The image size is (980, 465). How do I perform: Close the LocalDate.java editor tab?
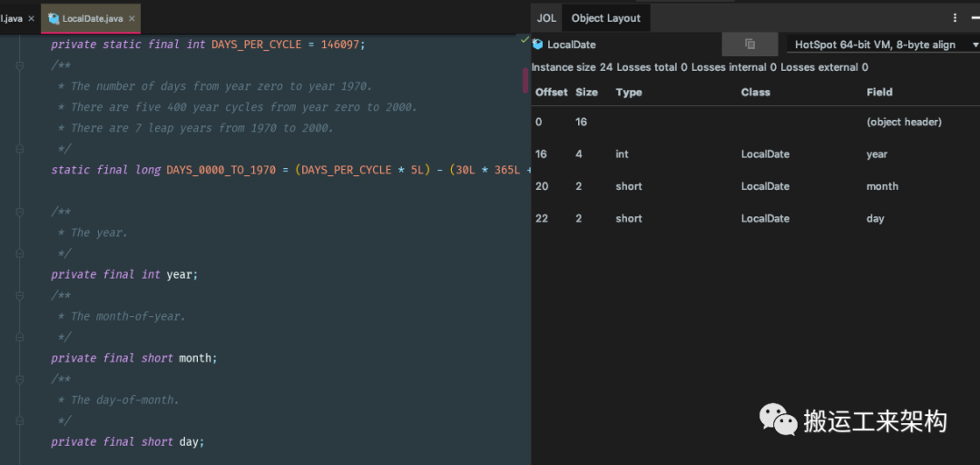(x=131, y=18)
